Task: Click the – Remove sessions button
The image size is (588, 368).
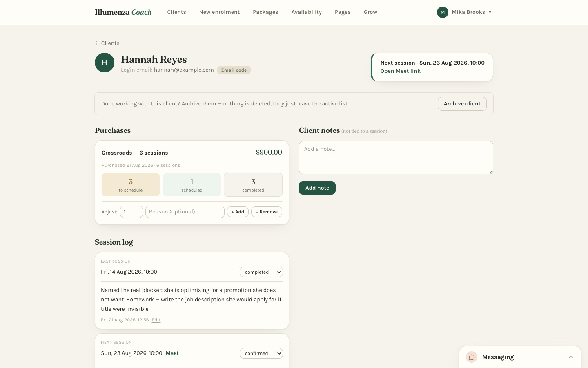Action: point(267,212)
